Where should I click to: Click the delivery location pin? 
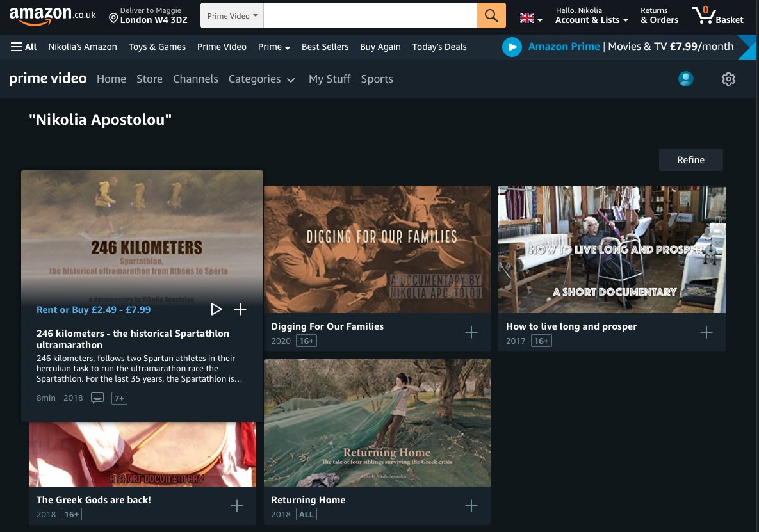click(113, 19)
